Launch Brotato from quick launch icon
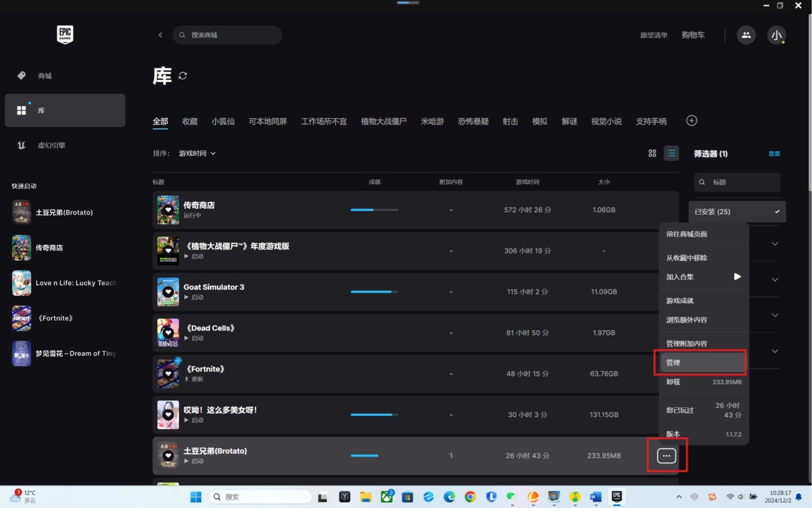The height and width of the screenshot is (508, 812). 22,212
